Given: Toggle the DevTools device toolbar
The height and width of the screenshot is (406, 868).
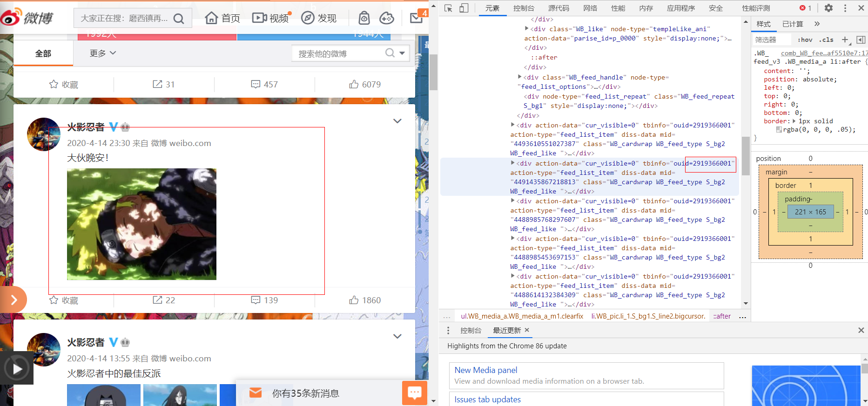Looking at the screenshot, I should [464, 8].
